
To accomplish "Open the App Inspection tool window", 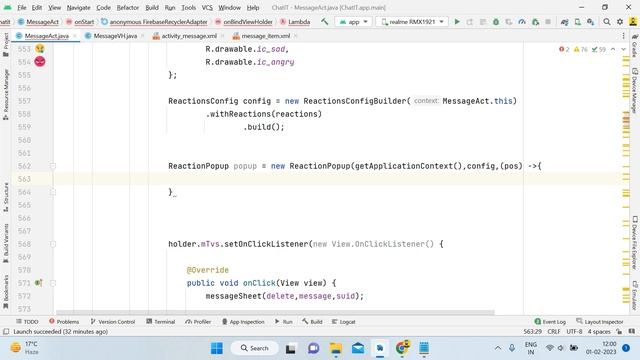I will pos(243,322).
